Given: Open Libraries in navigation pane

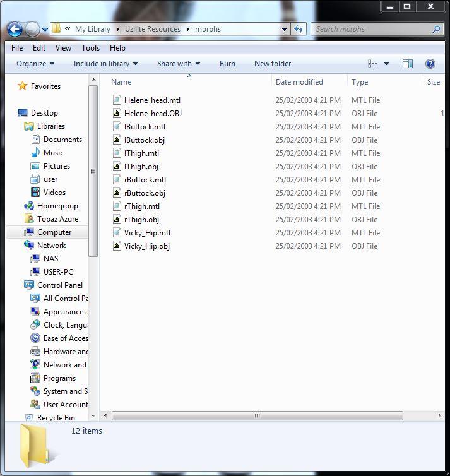Looking at the screenshot, I should (x=51, y=126).
